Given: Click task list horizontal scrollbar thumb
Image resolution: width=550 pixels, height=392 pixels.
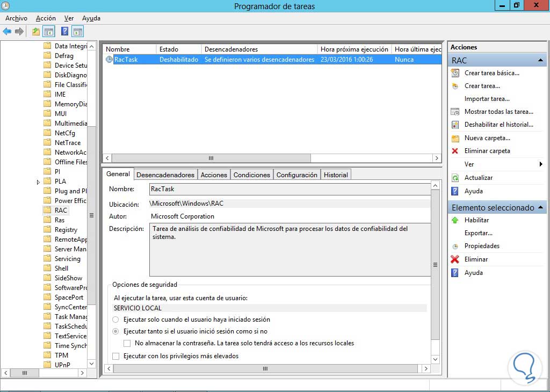Looking at the screenshot, I should pos(211,158).
